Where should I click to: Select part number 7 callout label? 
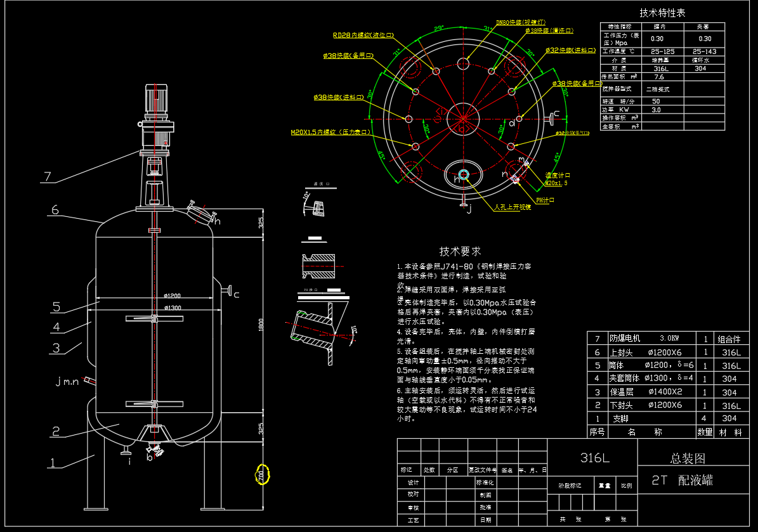[x=46, y=176]
